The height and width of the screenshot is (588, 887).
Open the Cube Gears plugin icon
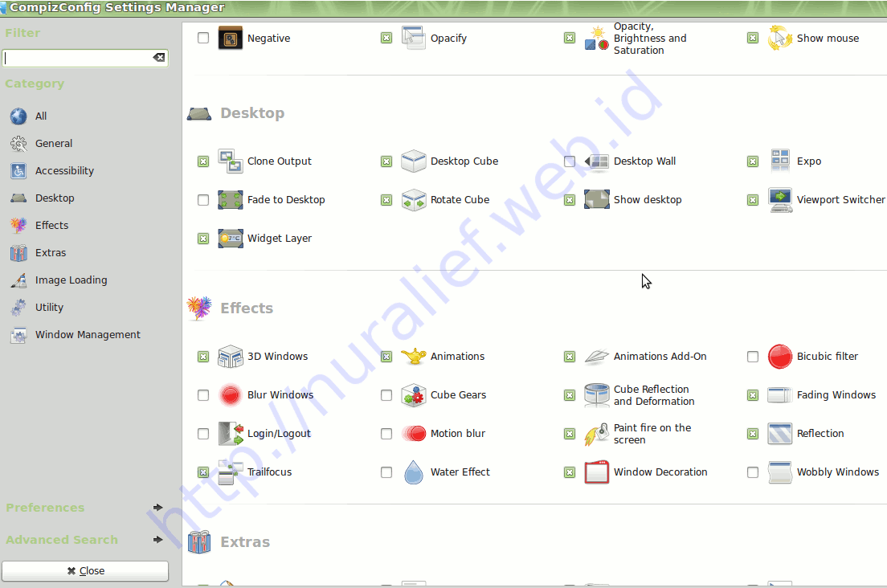tap(414, 394)
